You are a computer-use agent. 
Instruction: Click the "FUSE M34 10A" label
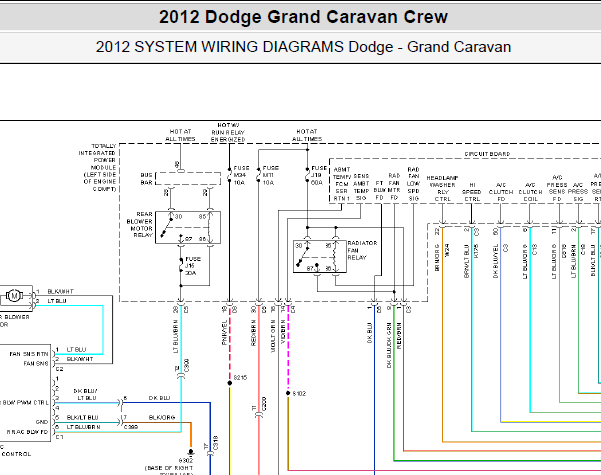point(241,175)
